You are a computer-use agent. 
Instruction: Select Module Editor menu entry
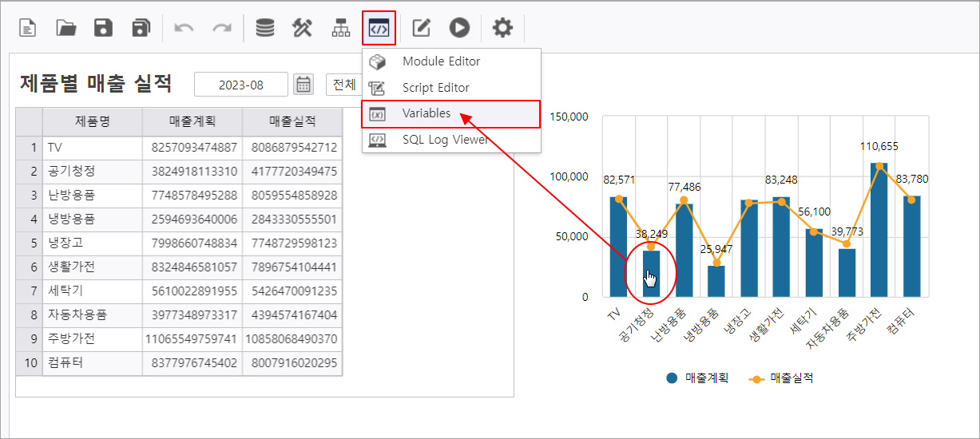(x=451, y=61)
